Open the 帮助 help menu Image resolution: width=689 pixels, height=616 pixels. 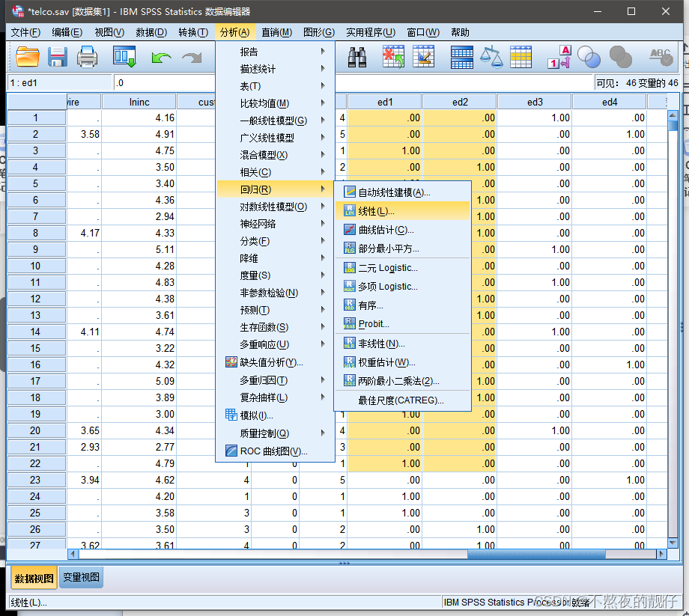460,32
